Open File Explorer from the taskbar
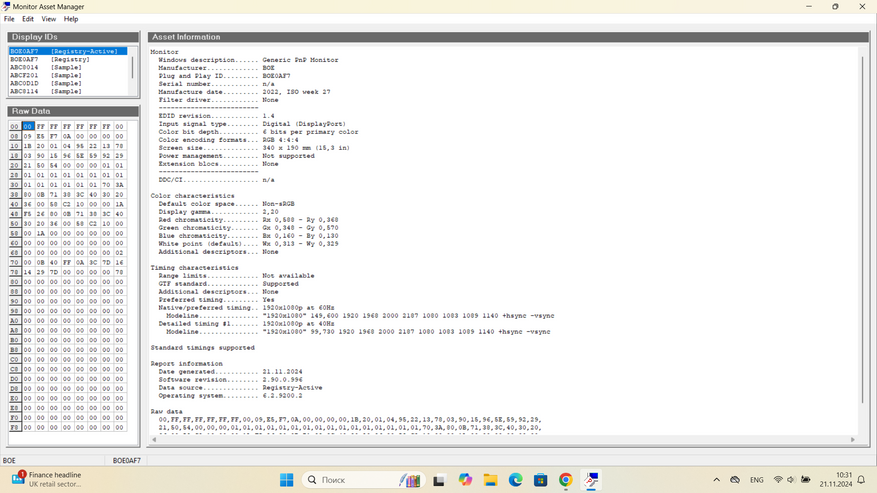 click(x=491, y=480)
